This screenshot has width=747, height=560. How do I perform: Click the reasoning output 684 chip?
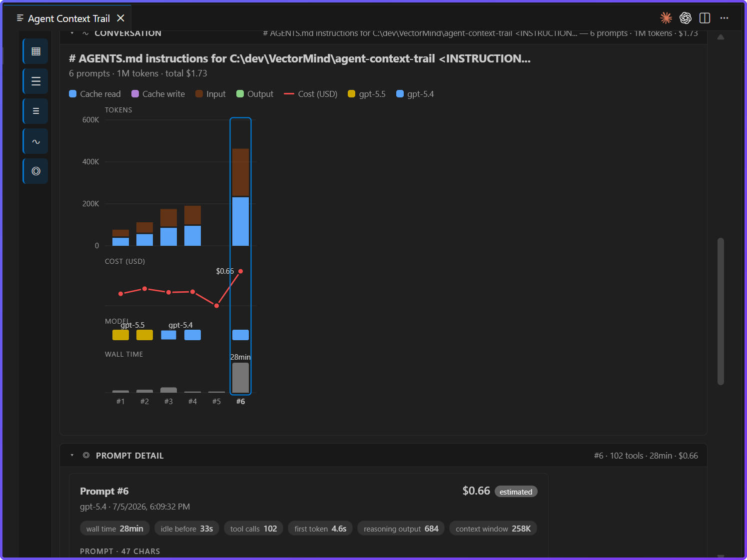(x=401, y=529)
